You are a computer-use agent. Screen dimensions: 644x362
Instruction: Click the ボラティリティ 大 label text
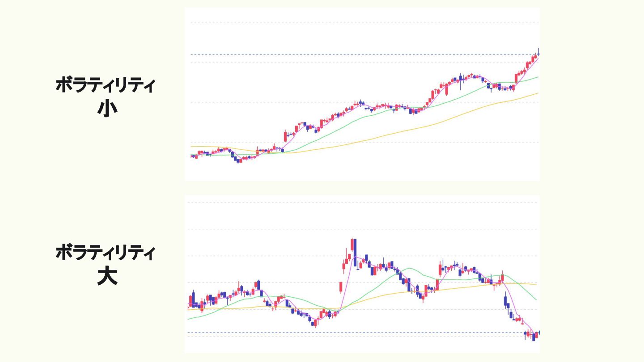pos(105,253)
